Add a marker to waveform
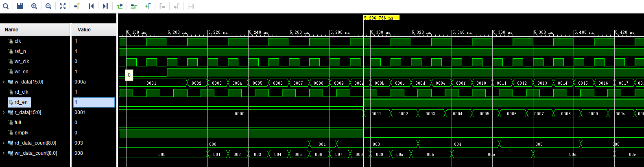Image resolution: width=644 pixels, height=167 pixels. coord(148,6)
